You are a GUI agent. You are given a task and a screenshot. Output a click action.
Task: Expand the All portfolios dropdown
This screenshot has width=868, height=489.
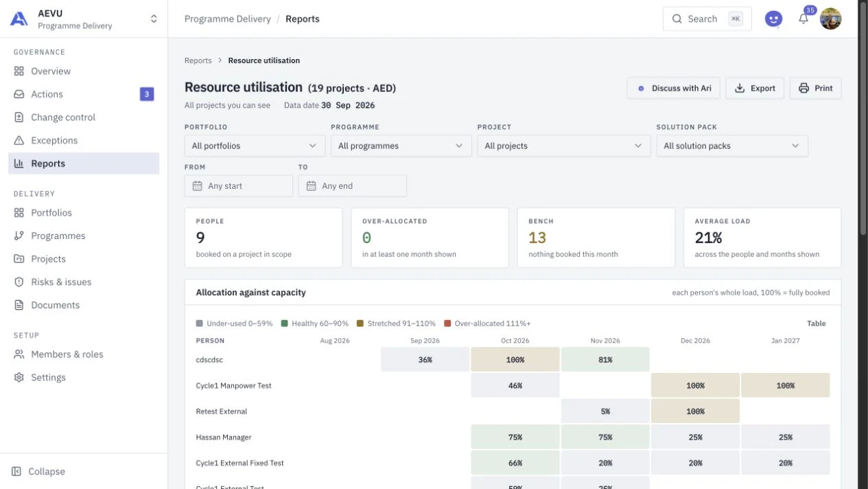[x=255, y=146]
